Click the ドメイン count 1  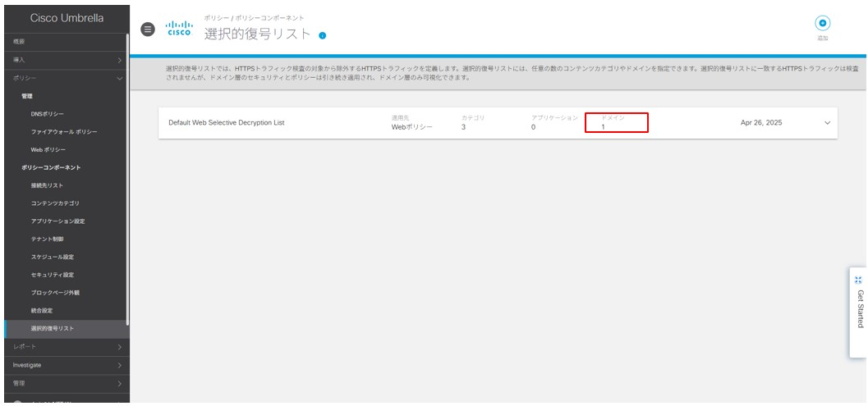coord(604,127)
